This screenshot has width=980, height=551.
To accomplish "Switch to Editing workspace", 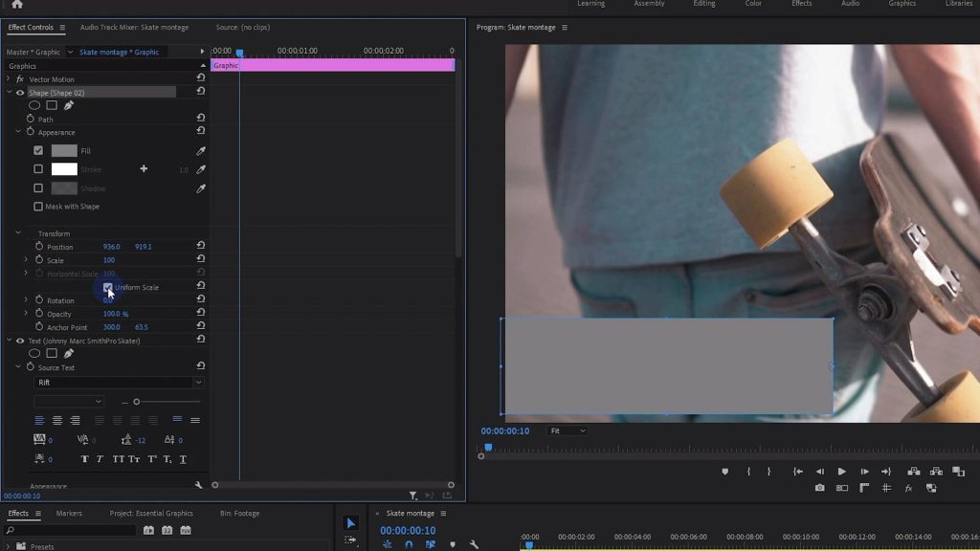I will pyautogui.click(x=703, y=4).
